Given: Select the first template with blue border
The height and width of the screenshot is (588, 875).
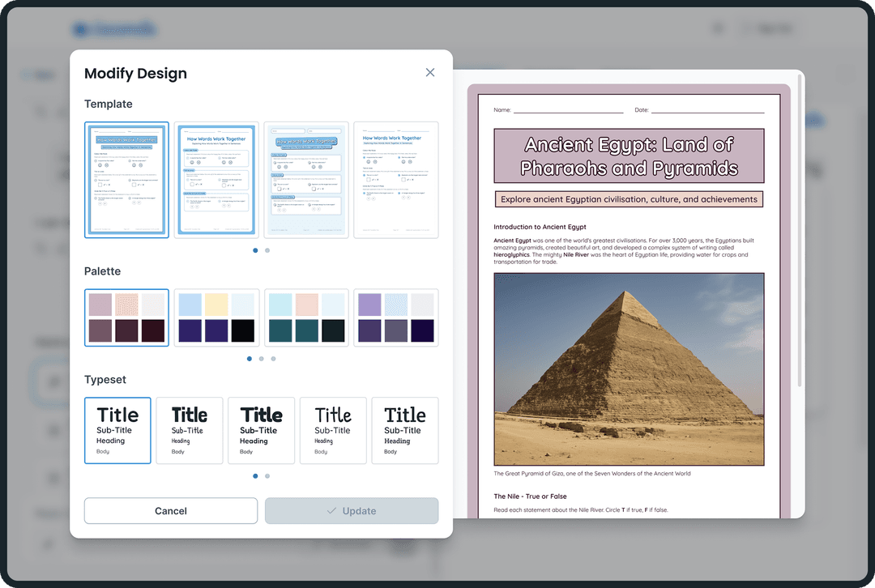Looking at the screenshot, I should click(x=126, y=180).
